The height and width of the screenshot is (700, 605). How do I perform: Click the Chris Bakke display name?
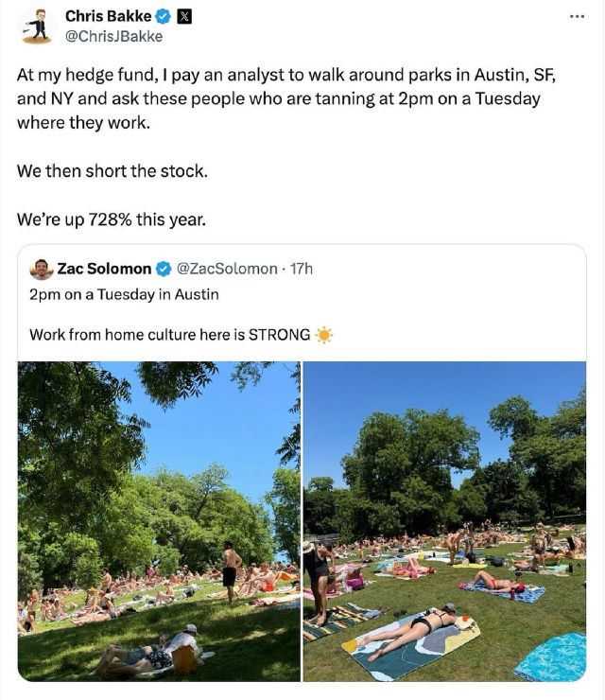click(108, 16)
